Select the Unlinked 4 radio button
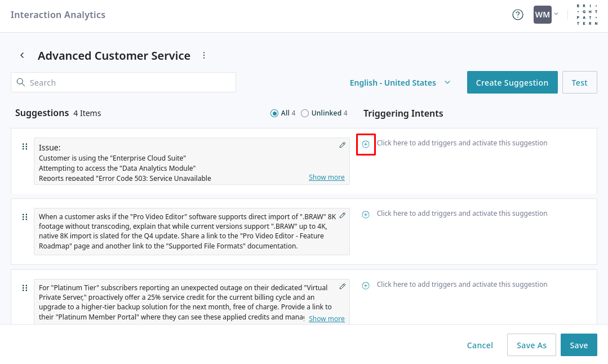 (x=305, y=113)
